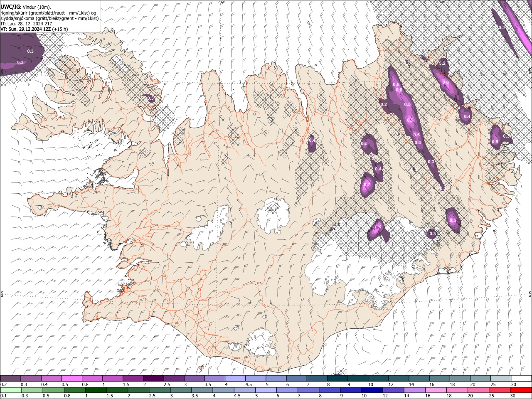Select bright pink 0.5 swatch in upper legend row
This screenshot has width=532, height=399.
click(x=71, y=378)
